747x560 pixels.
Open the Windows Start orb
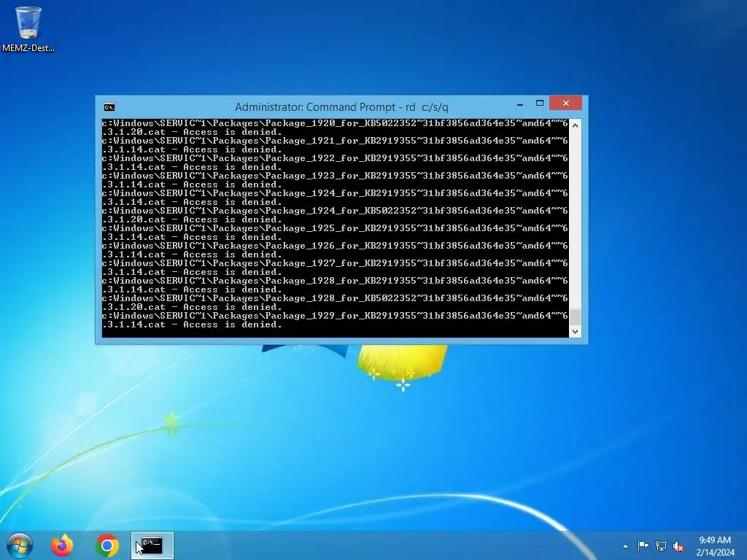(x=20, y=545)
